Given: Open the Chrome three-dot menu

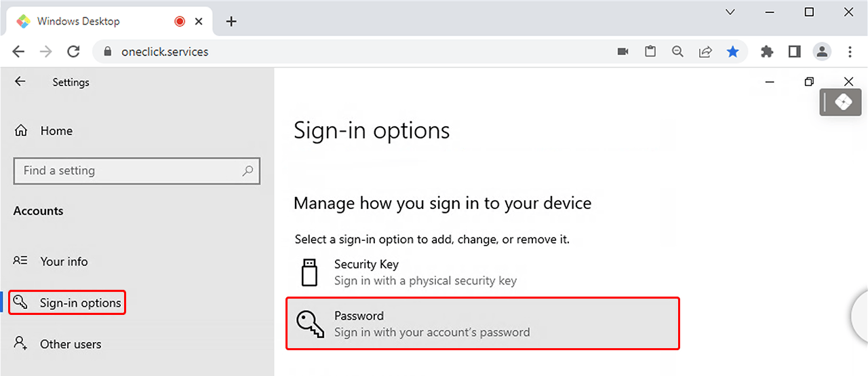Looking at the screenshot, I should pos(850,52).
